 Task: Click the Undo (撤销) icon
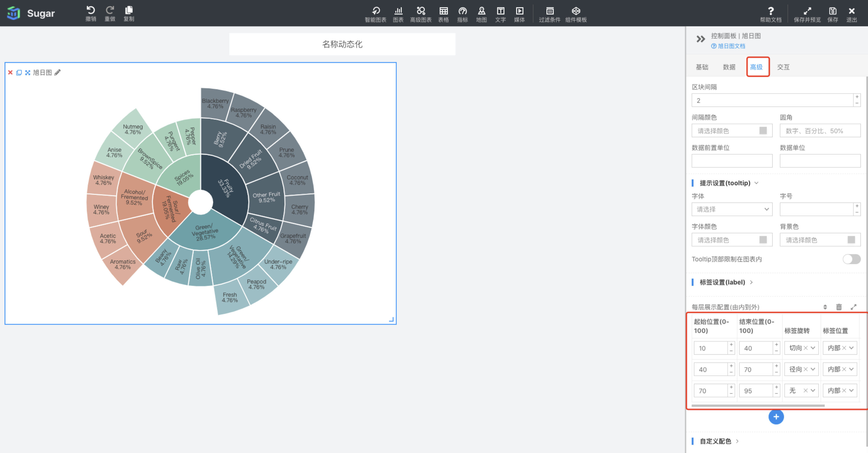(90, 10)
